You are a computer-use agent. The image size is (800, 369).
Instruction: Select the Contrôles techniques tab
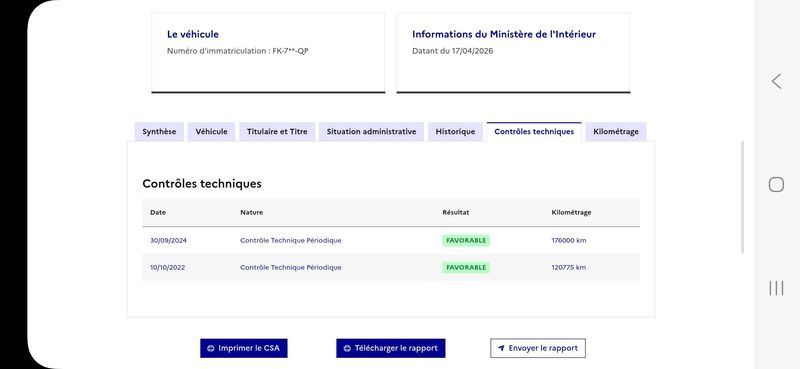[534, 132]
